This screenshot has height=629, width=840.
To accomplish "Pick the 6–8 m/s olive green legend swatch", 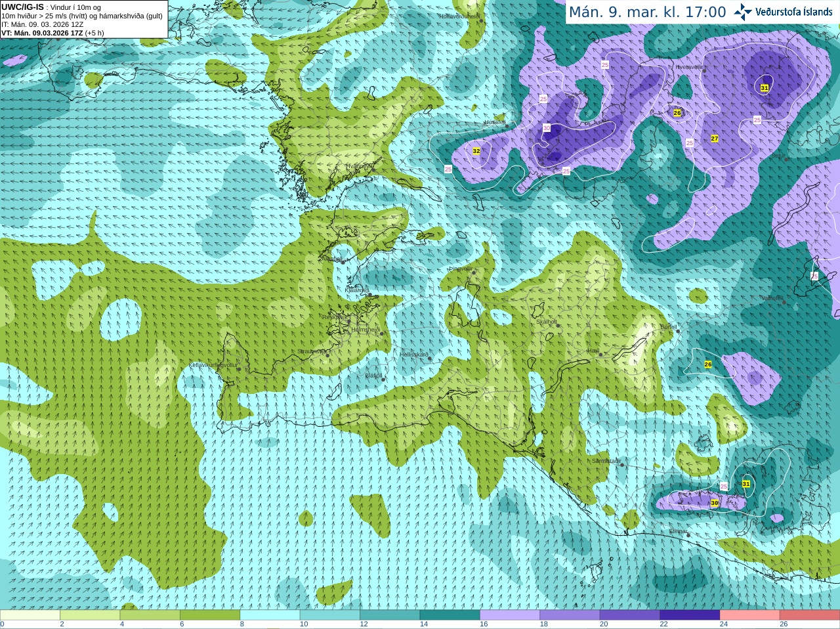I will 210,615.
